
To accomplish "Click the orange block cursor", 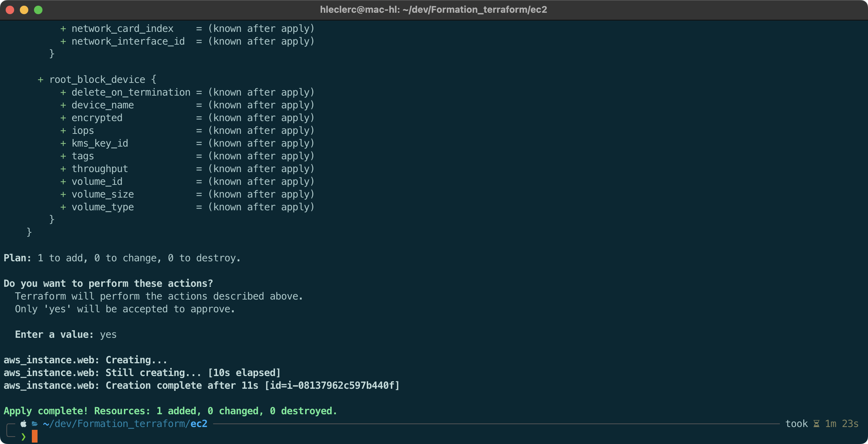I will point(34,436).
